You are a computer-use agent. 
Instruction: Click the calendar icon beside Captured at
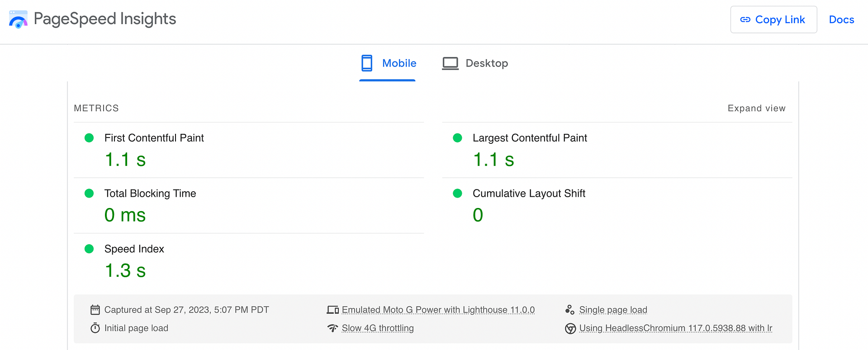point(95,310)
